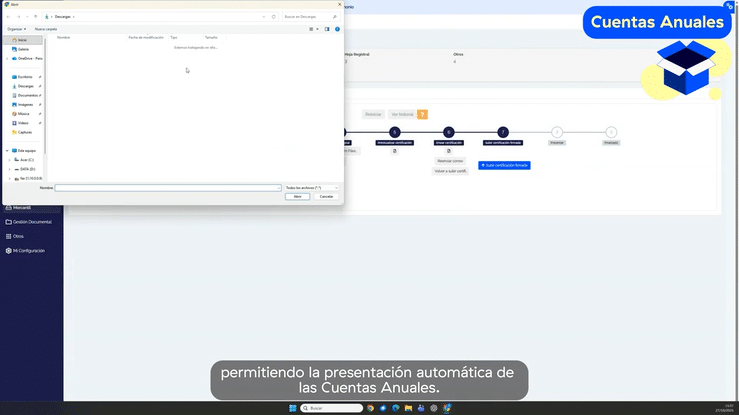Click the breadcrumb Descargas in address bar
The width and height of the screenshot is (739, 415).
click(63, 16)
